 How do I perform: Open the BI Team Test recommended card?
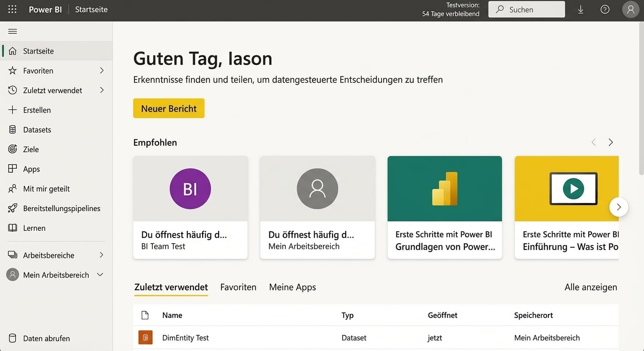click(x=190, y=207)
